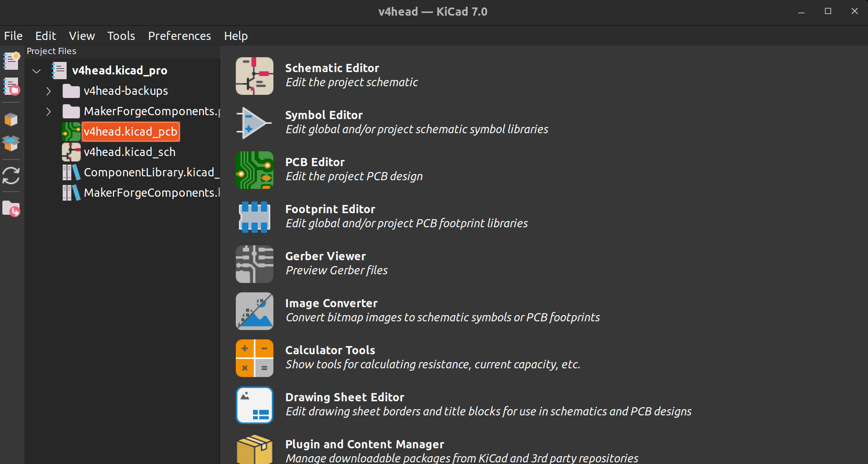Open the Help menu

[x=236, y=36]
